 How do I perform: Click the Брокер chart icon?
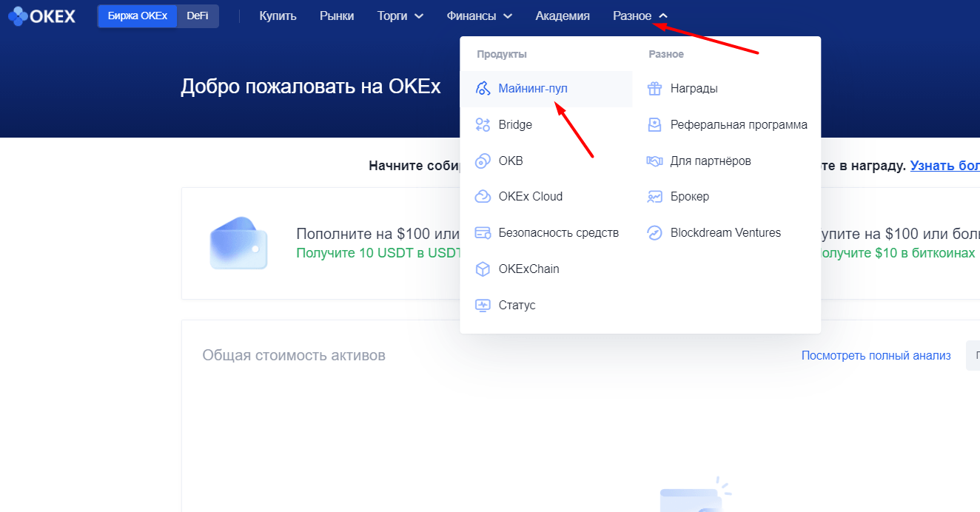pyautogui.click(x=654, y=196)
